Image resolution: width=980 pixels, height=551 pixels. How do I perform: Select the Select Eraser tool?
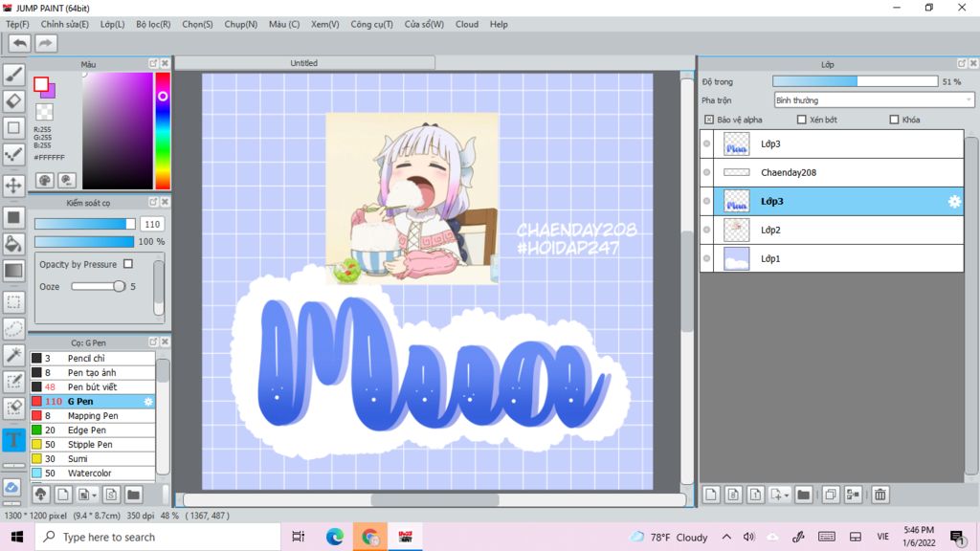13,408
